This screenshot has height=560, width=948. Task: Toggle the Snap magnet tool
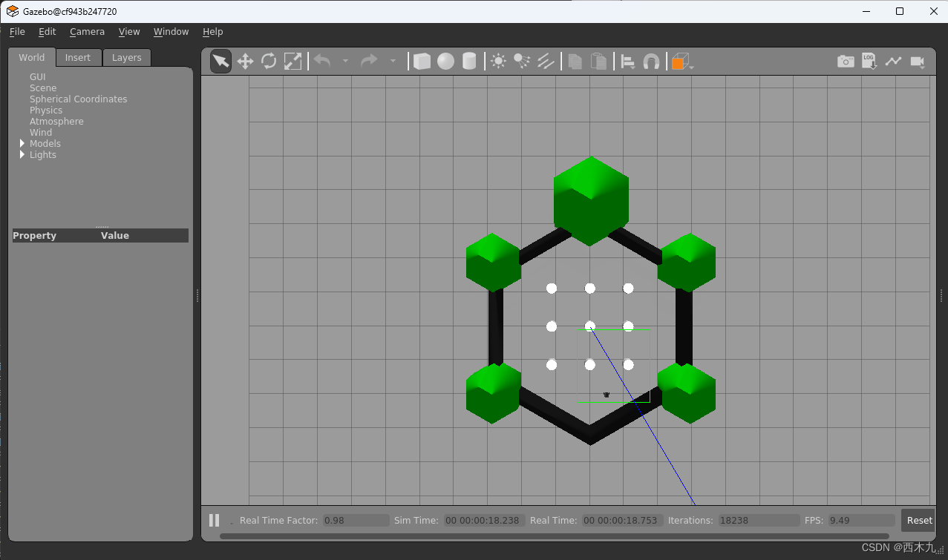click(651, 62)
